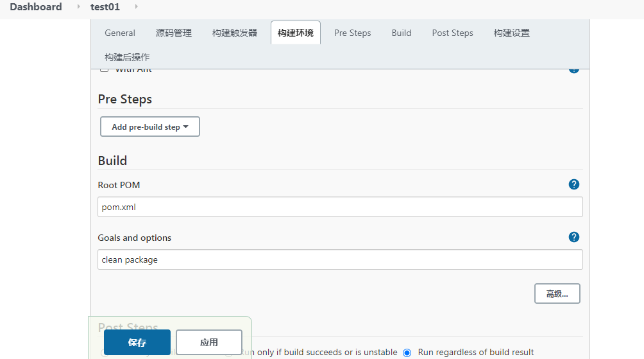644x359 pixels.
Task: Switch to the 构建设置 tab
Action: [512, 33]
